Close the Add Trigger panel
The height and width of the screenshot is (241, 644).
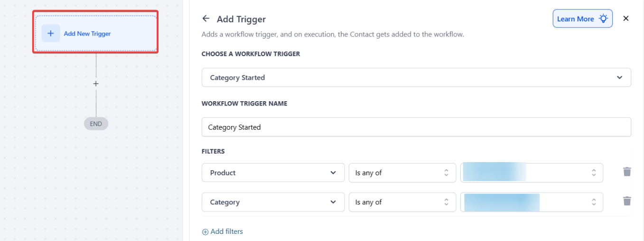[625, 19]
